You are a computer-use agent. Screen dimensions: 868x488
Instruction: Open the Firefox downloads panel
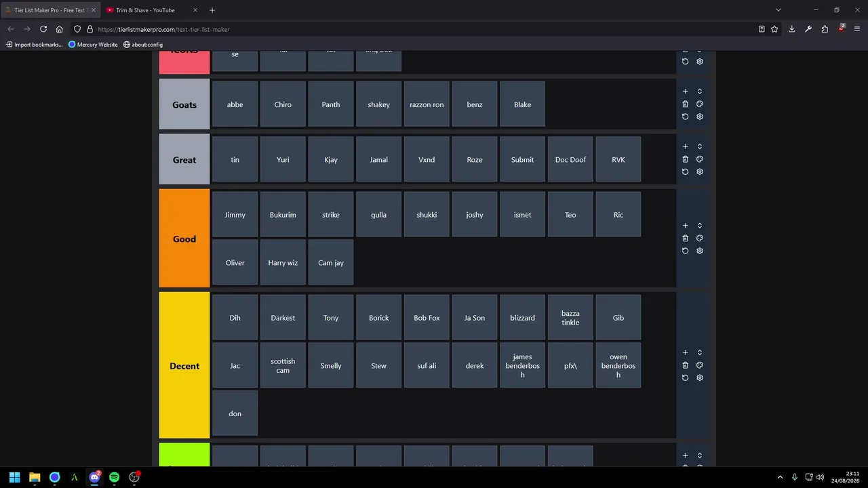(x=791, y=29)
